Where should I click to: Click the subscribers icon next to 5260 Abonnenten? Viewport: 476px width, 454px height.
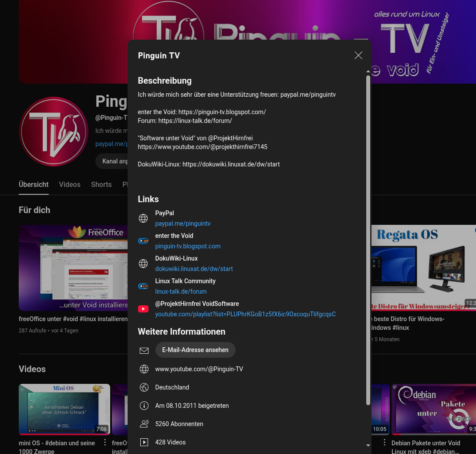[144, 424]
